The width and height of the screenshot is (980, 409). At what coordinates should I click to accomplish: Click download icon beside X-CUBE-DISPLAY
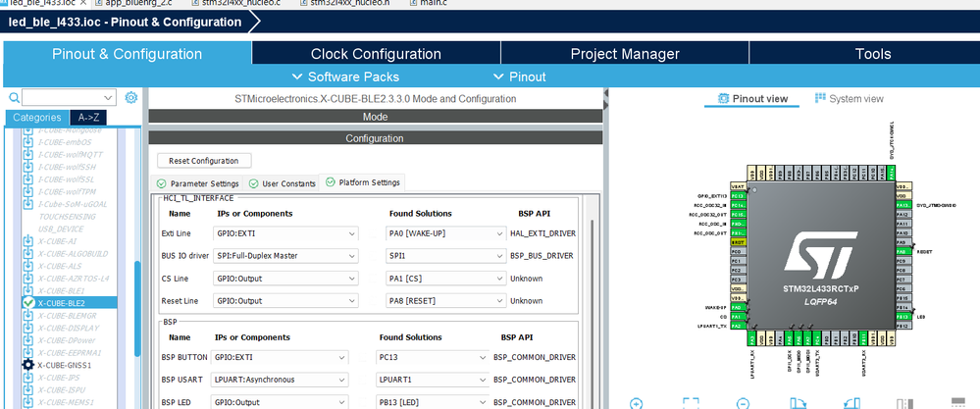(x=28, y=328)
